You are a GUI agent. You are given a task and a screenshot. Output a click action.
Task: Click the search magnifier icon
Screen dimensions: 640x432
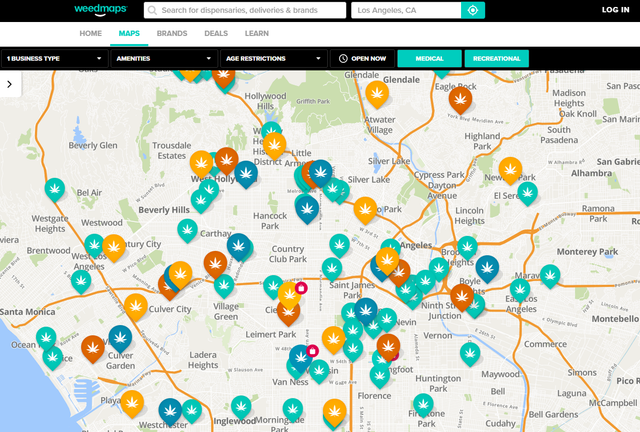click(152, 10)
